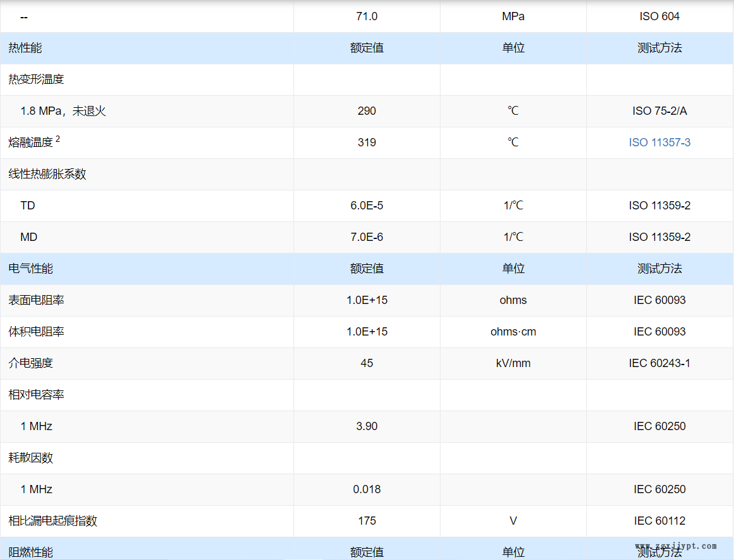Click the ohms·cm unit cell

click(513, 332)
